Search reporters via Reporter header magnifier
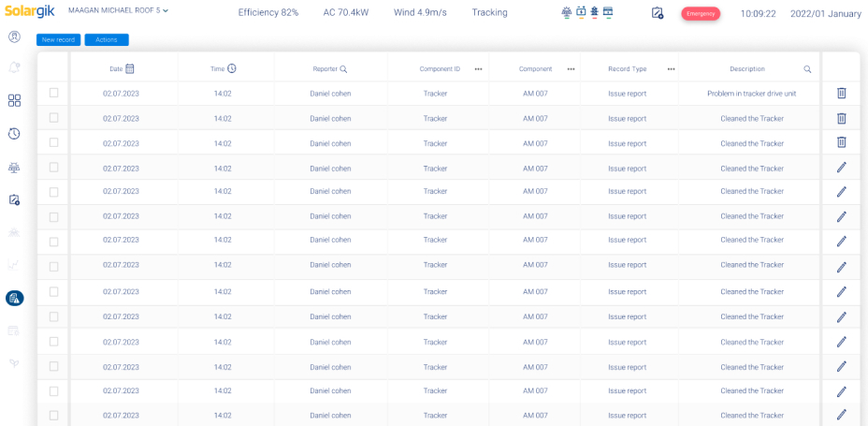The height and width of the screenshot is (426, 868). 343,69
